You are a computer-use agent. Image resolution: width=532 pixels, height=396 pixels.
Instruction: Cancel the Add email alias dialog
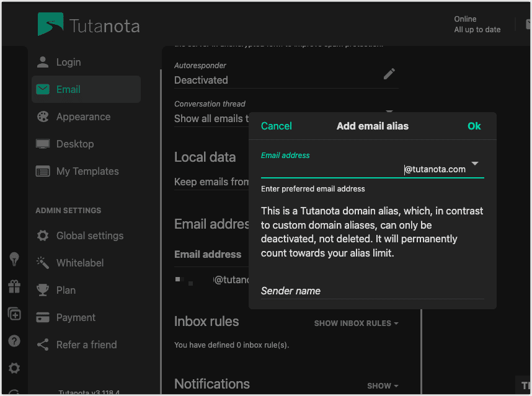[x=276, y=126]
